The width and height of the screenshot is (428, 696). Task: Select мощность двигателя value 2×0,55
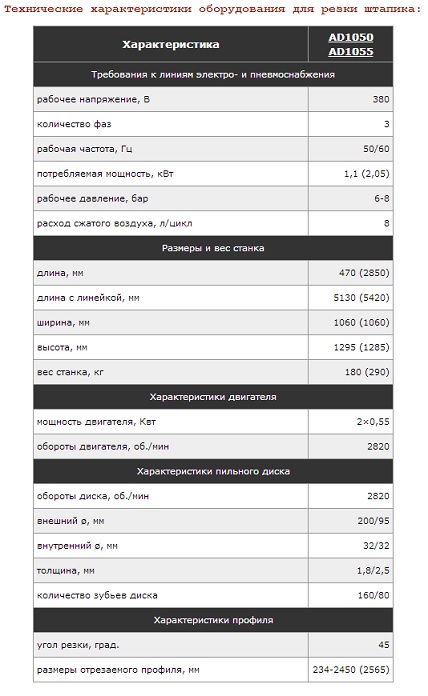(373, 422)
